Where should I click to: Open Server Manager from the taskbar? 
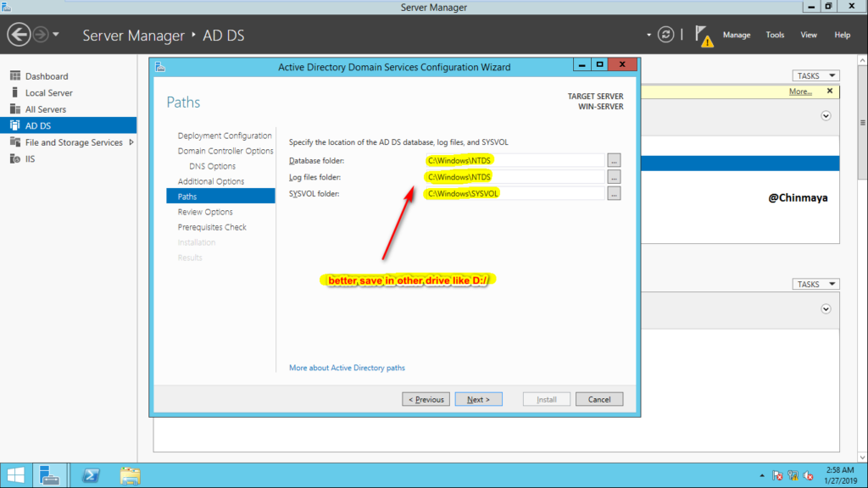pos(50,475)
